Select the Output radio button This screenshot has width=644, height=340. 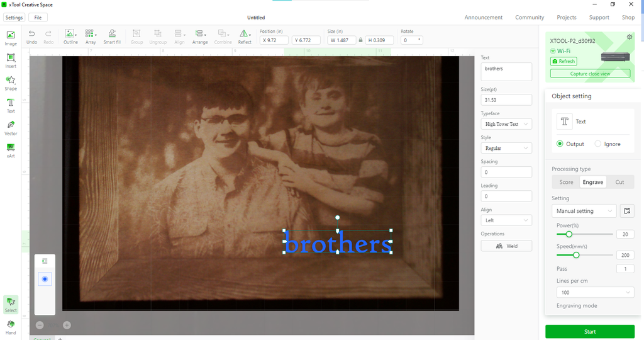click(560, 144)
